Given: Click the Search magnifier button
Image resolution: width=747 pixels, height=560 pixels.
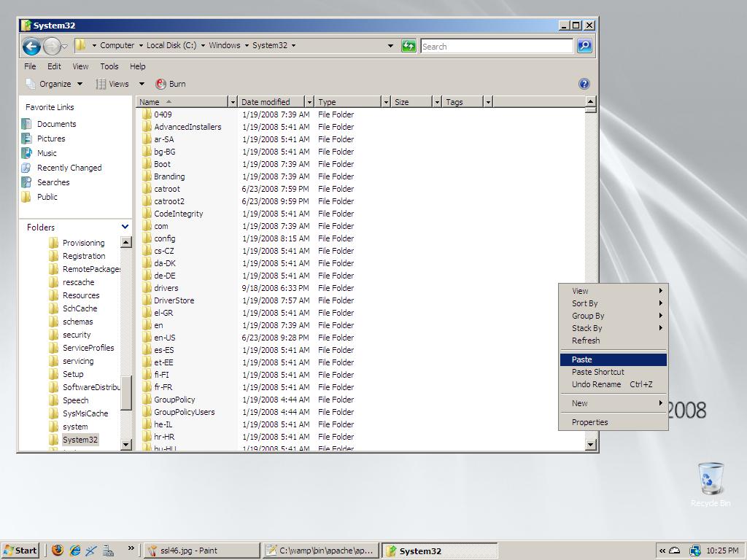Looking at the screenshot, I should [x=584, y=46].
